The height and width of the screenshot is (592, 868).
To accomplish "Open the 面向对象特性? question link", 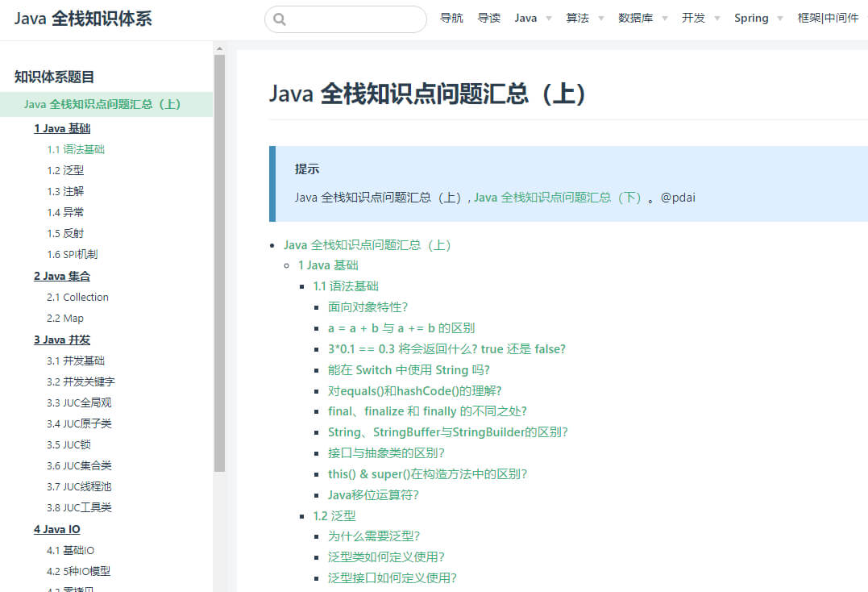I will 368,306.
